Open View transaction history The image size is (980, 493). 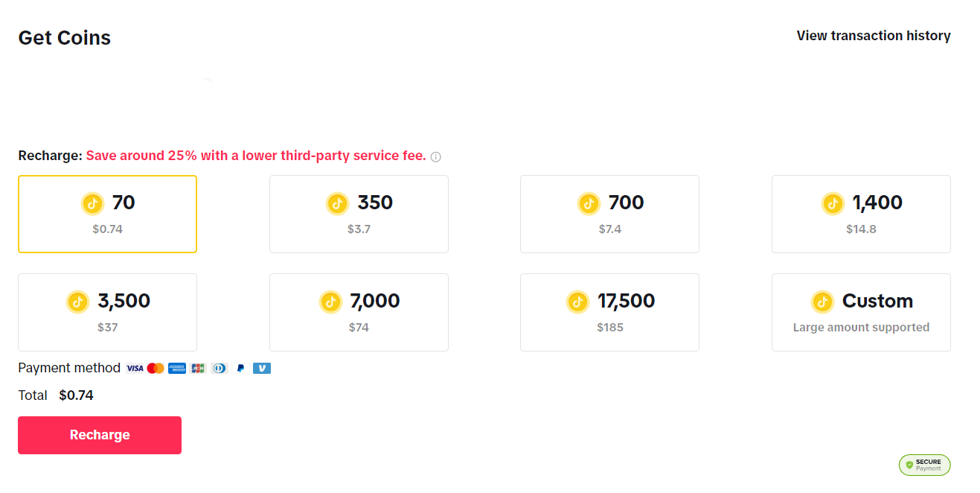(874, 36)
